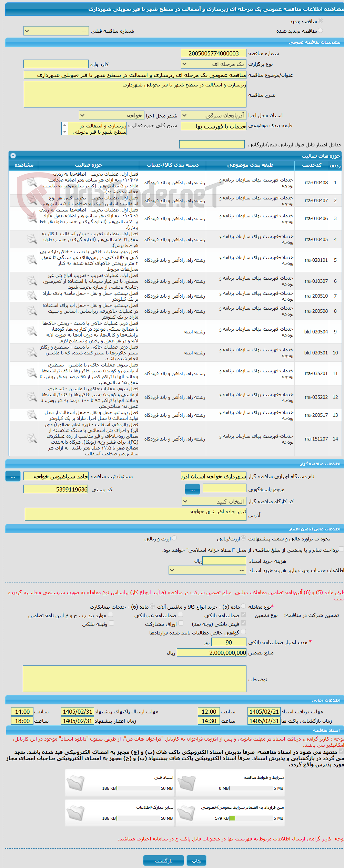Collapse the حوزه های فعالیت panel icon

tap(13, 156)
